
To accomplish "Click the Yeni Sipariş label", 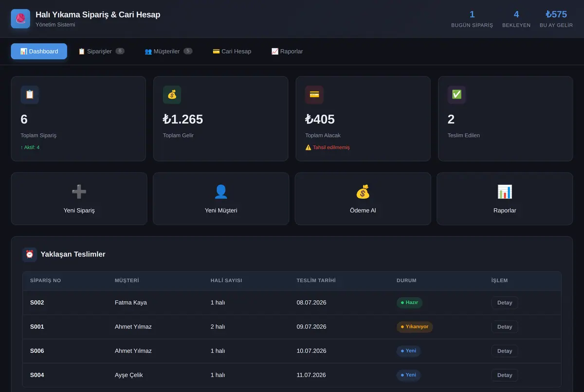I will [79, 211].
